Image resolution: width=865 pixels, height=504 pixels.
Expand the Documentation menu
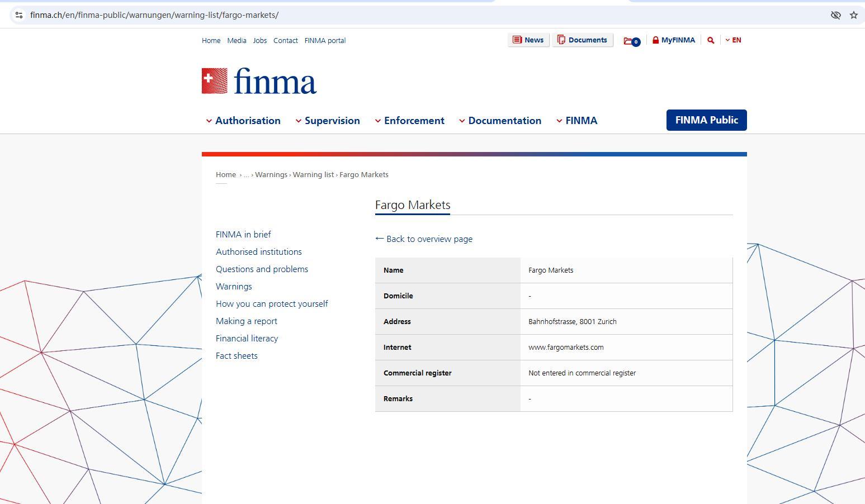click(x=500, y=121)
